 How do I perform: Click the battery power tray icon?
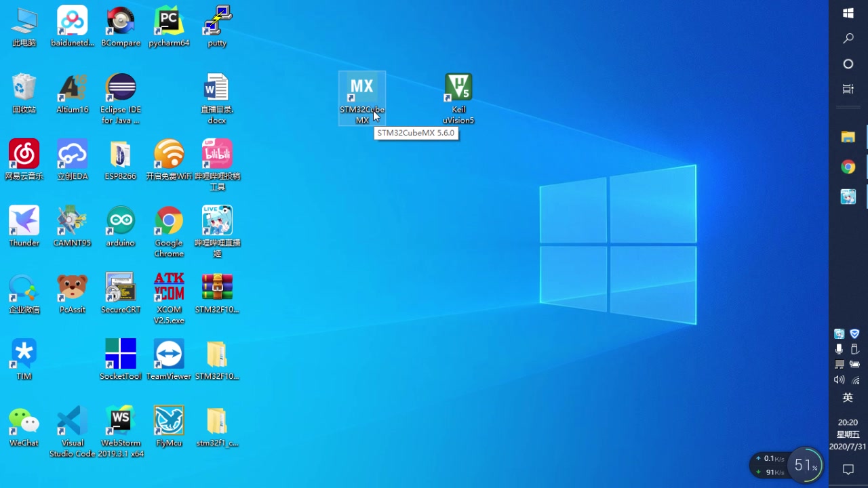tap(855, 365)
